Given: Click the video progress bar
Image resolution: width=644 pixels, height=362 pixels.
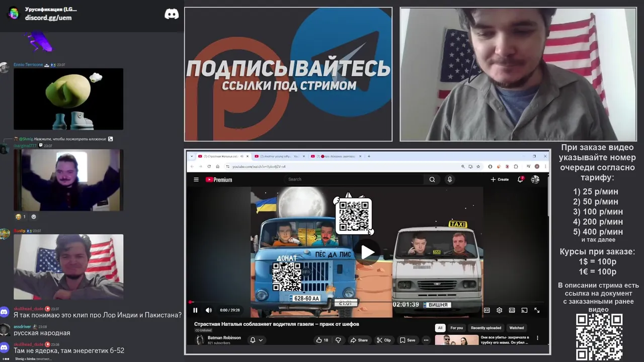Looking at the screenshot, I should point(367,303).
